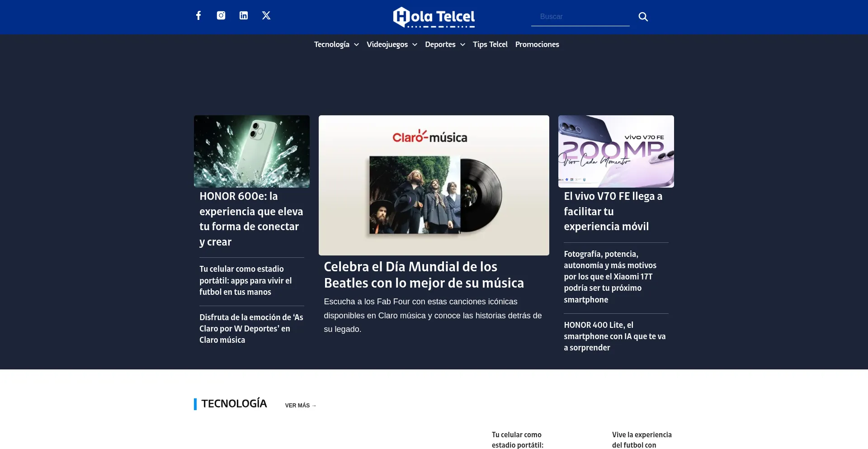Open the X (Twitter) social icon
The height and width of the screenshot is (449, 868).
(266, 15)
